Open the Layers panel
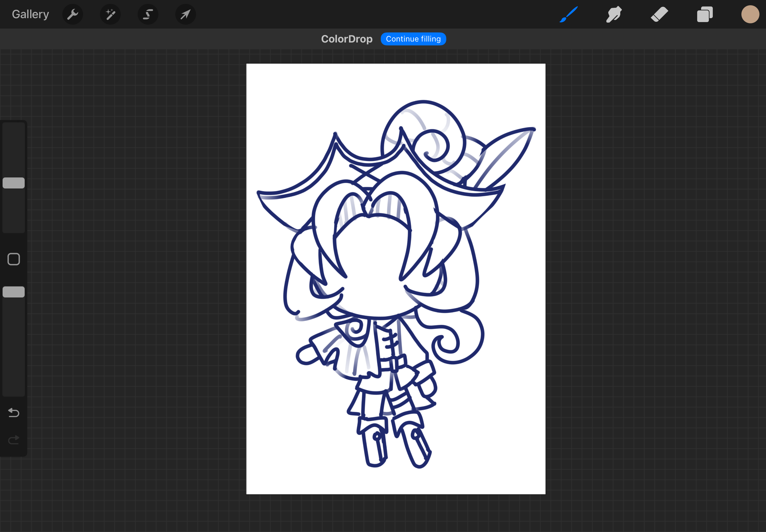Viewport: 766px width, 532px height. [x=705, y=14]
